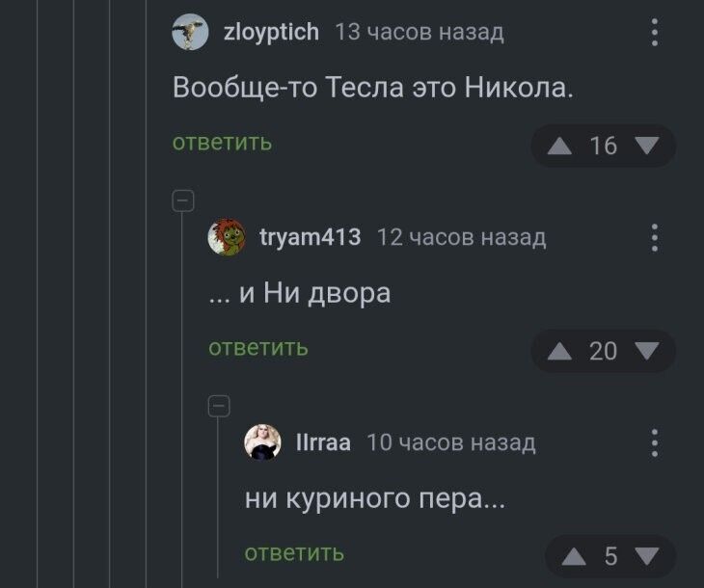Image resolution: width=704 pixels, height=588 pixels.
Task: Reply to zloyptich's comment
Action: [x=222, y=143]
